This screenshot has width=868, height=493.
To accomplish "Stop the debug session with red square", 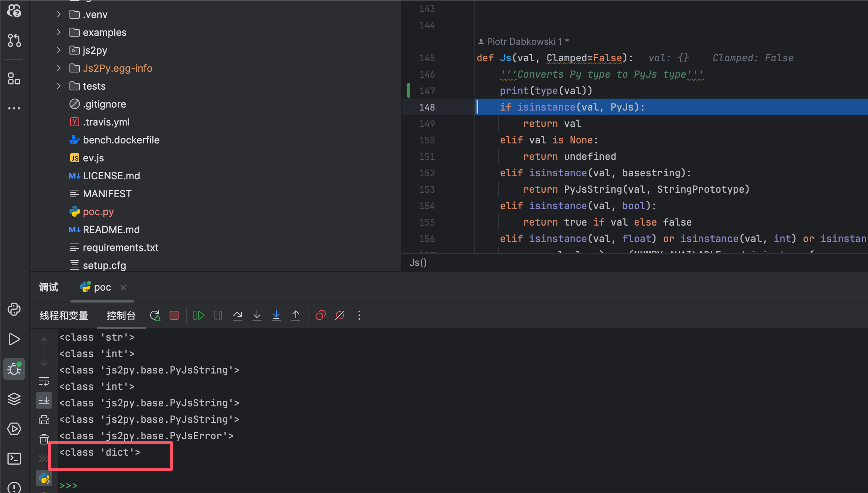I will (174, 316).
